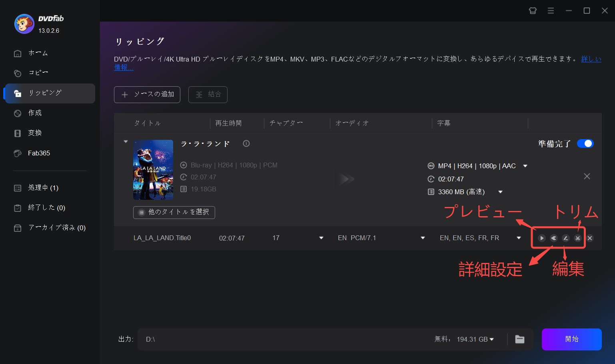Click the trim scissors icon
The width and height of the screenshot is (615, 364).
tap(578, 238)
